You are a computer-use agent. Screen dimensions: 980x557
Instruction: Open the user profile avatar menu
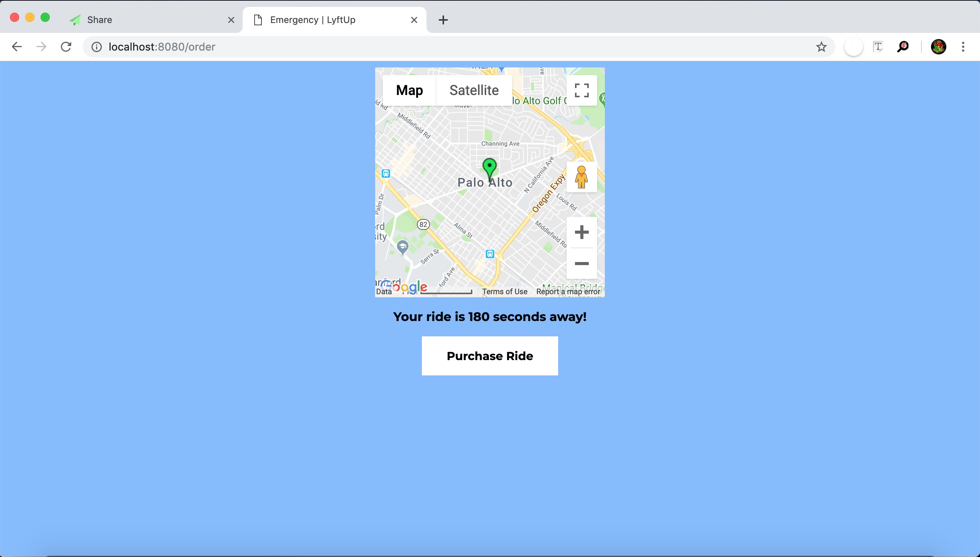[938, 47]
